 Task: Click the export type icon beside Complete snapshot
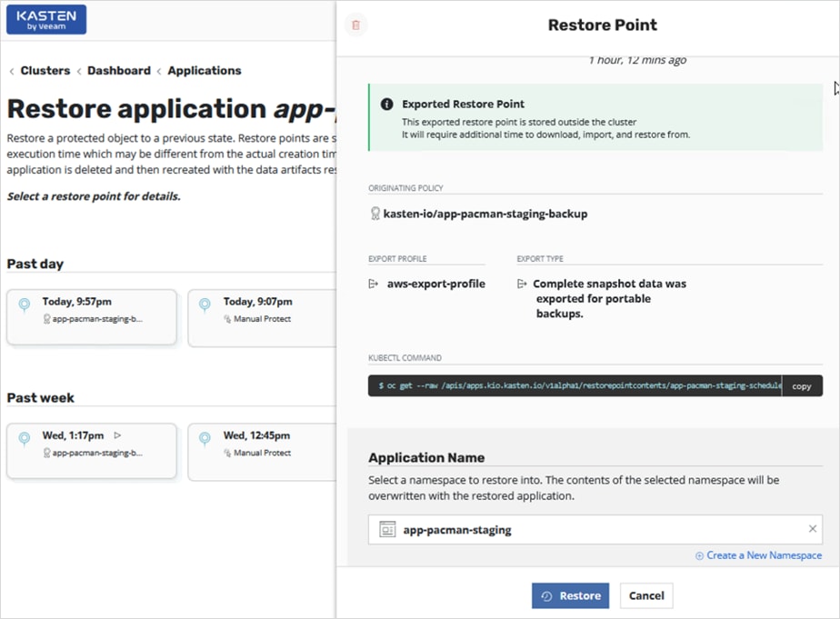pos(522,284)
